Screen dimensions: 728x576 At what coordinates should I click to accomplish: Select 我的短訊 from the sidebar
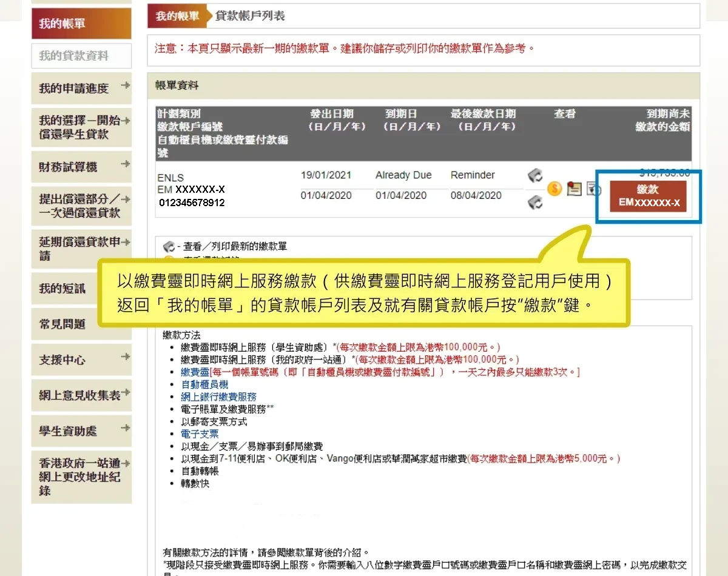[x=61, y=289]
